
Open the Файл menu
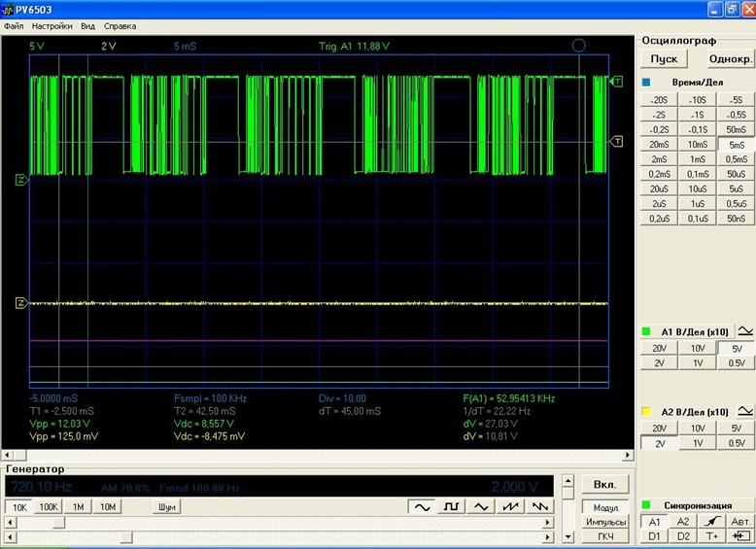point(14,26)
